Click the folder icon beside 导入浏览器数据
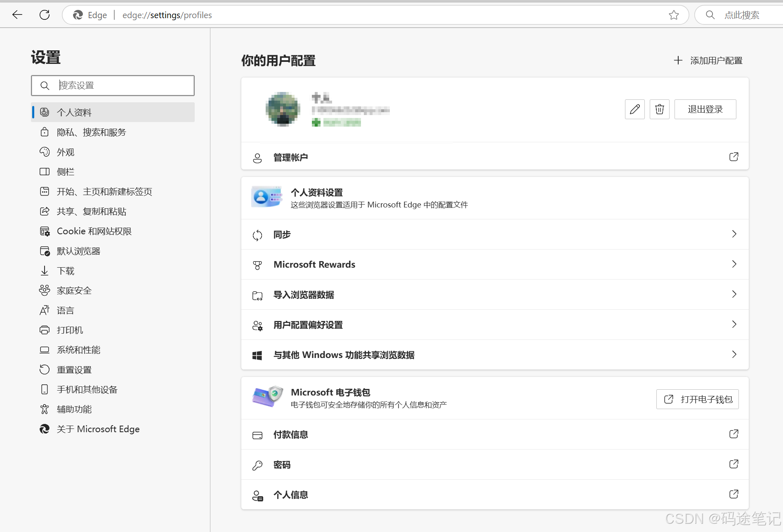This screenshot has width=783, height=532. pos(257,296)
